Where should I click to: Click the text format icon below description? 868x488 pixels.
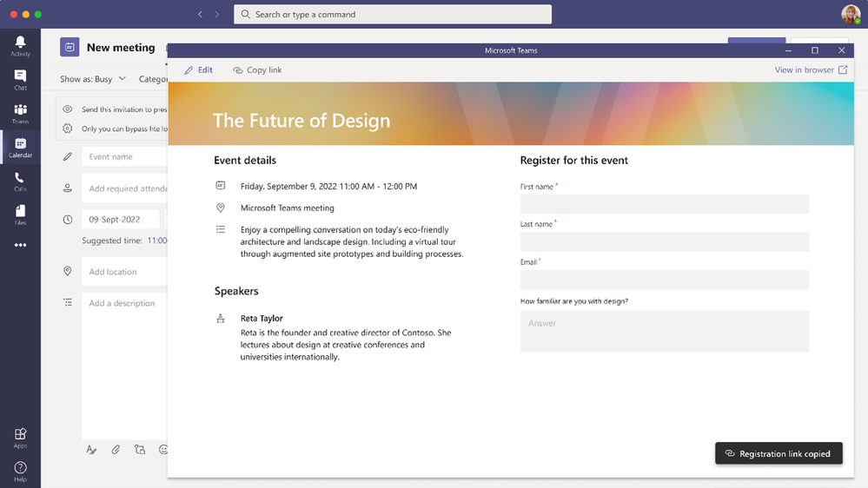[91, 450]
